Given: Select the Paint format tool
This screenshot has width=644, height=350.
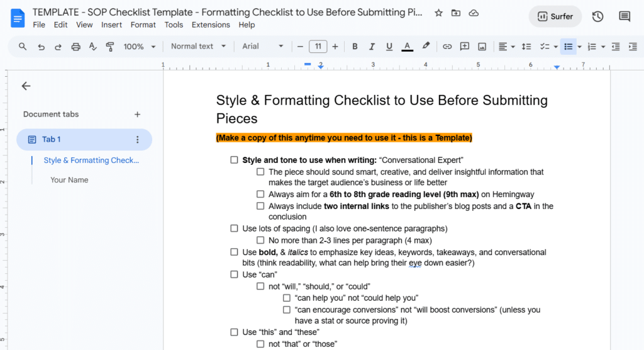Looking at the screenshot, I should click(109, 47).
